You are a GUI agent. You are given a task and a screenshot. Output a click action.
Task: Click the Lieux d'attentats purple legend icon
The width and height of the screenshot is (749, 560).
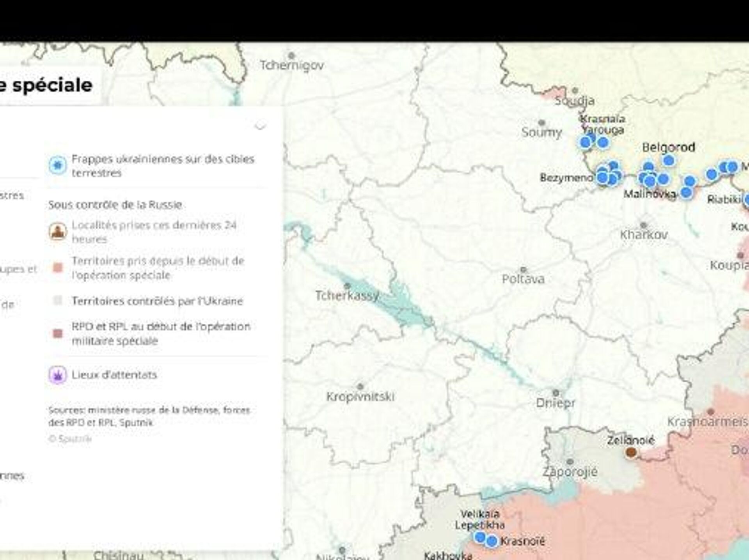(57, 375)
